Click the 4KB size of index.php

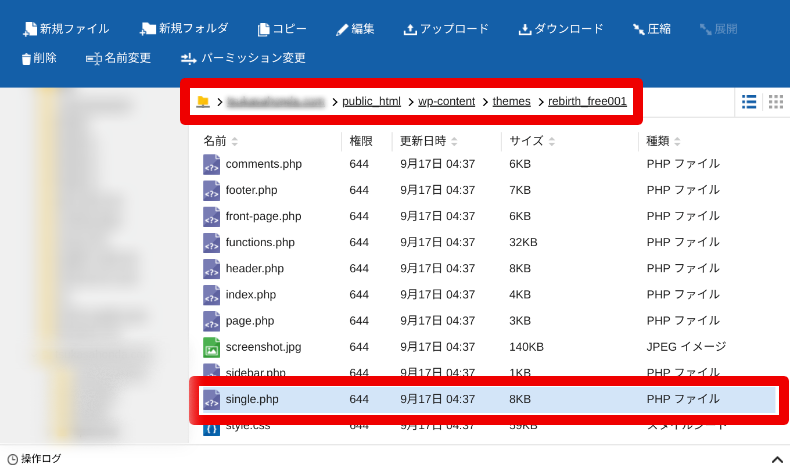(519, 295)
